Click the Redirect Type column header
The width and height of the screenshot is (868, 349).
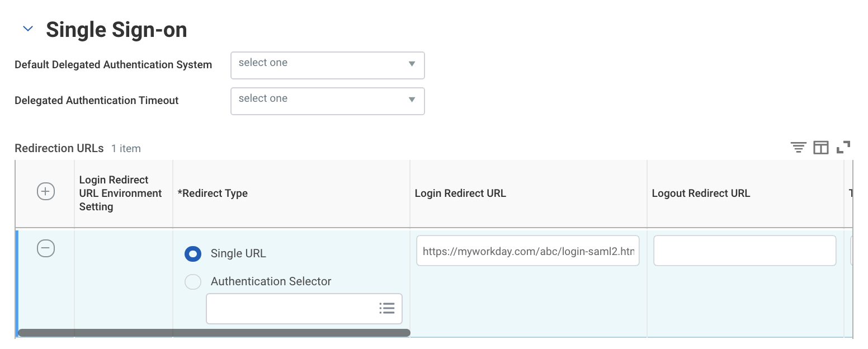click(x=213, y=193)
